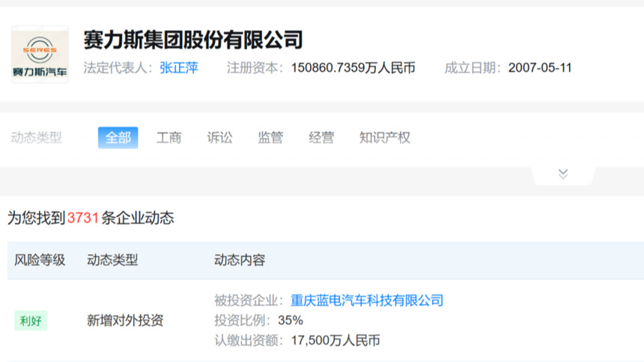Viewport: 644px width, 362px height.
Task: Click the 17,500万人民币 subscribed capital amount
Action: [x=335, y=340]
